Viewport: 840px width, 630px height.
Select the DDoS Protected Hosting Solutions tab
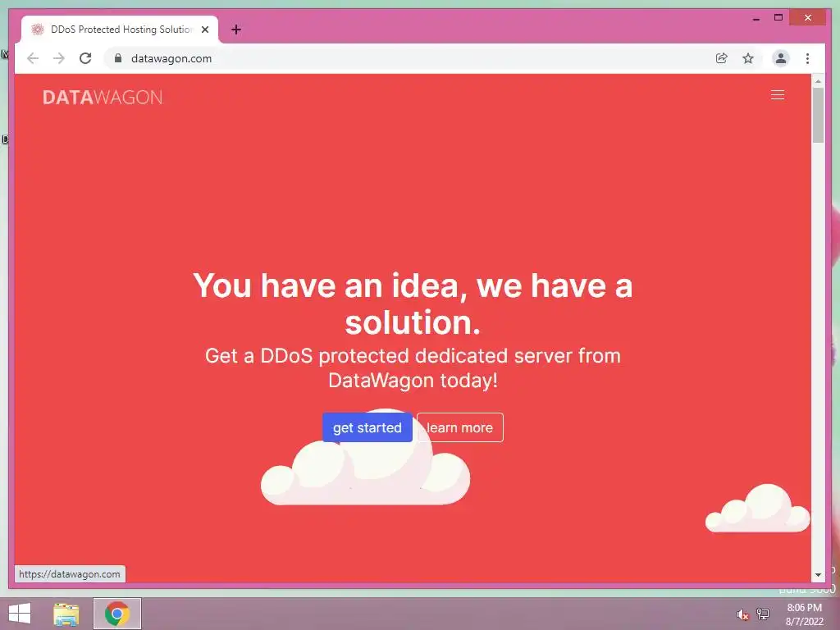click(x=120, y=30)
